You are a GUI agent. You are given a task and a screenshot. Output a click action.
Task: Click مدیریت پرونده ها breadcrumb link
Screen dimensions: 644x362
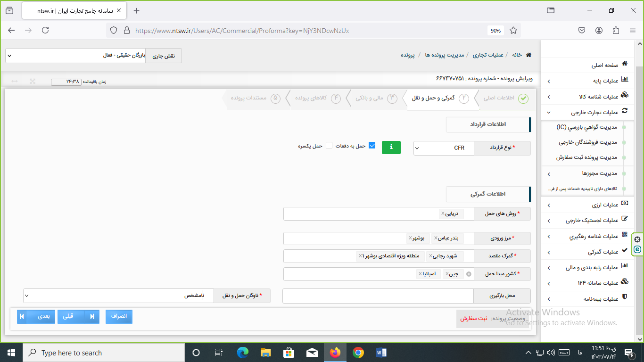pyautogui.click(x=445, y=55)
